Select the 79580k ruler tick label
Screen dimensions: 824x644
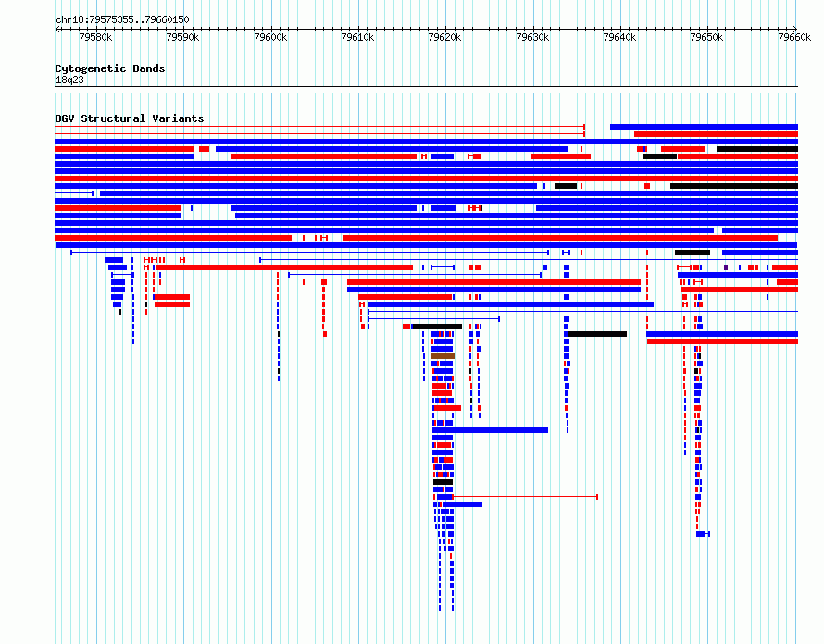pos(95,37)
